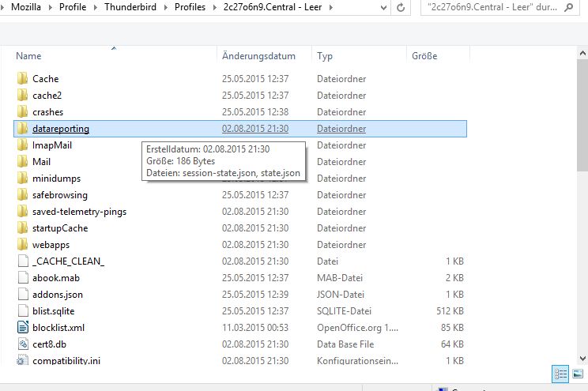Click the _CACHE_CLEAN_ file icon
Viewport: 588px width, 391px height.
click(23, 261)
